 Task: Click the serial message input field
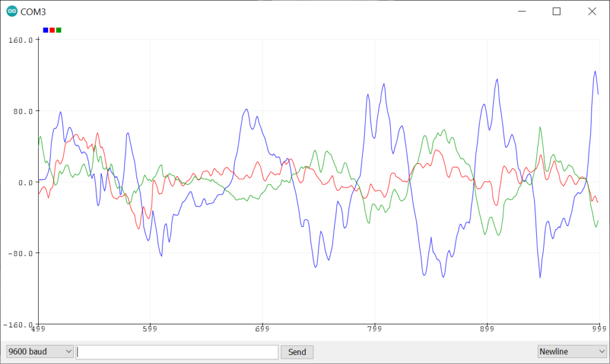[177, 352]
